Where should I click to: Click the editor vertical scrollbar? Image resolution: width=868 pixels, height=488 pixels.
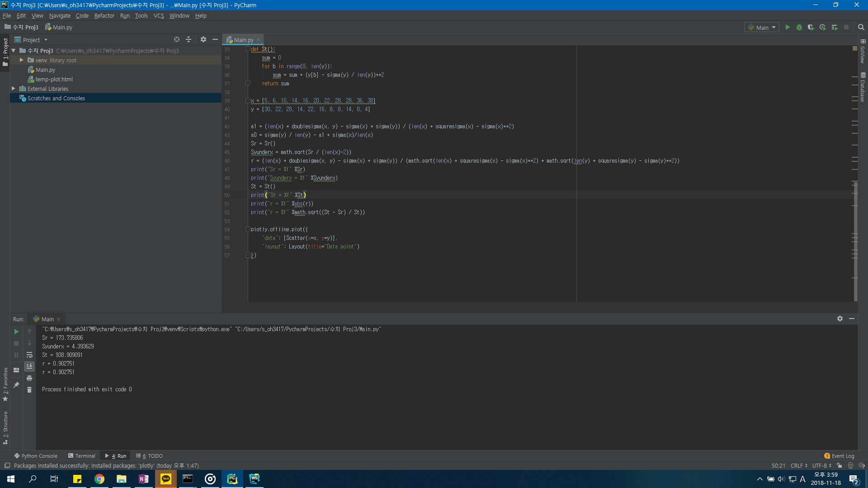[x=855, y=241]
